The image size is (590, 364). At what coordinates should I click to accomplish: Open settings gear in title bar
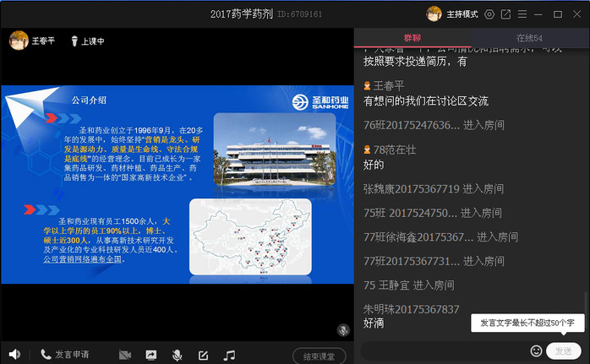coord(489,14)
